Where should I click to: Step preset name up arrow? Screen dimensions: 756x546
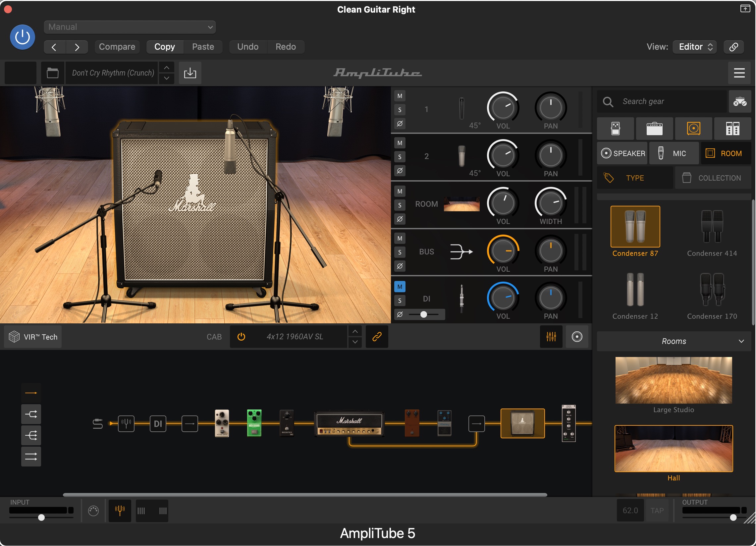[x=167, y=68]
